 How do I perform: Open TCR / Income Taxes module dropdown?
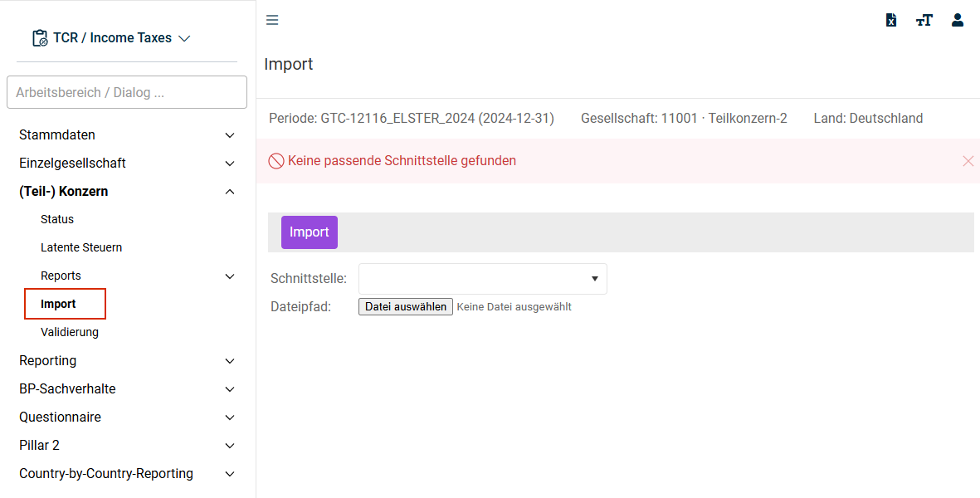pos(111,38)
